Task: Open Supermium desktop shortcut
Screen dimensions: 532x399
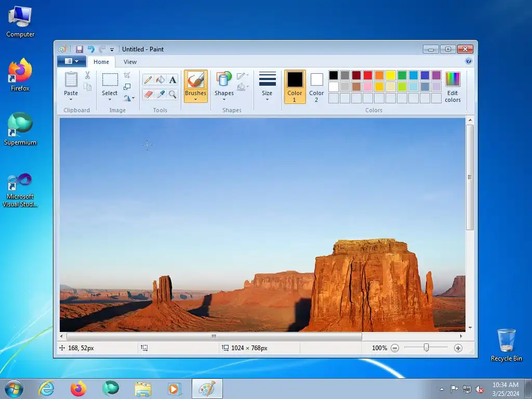Action: pos(20,129)
